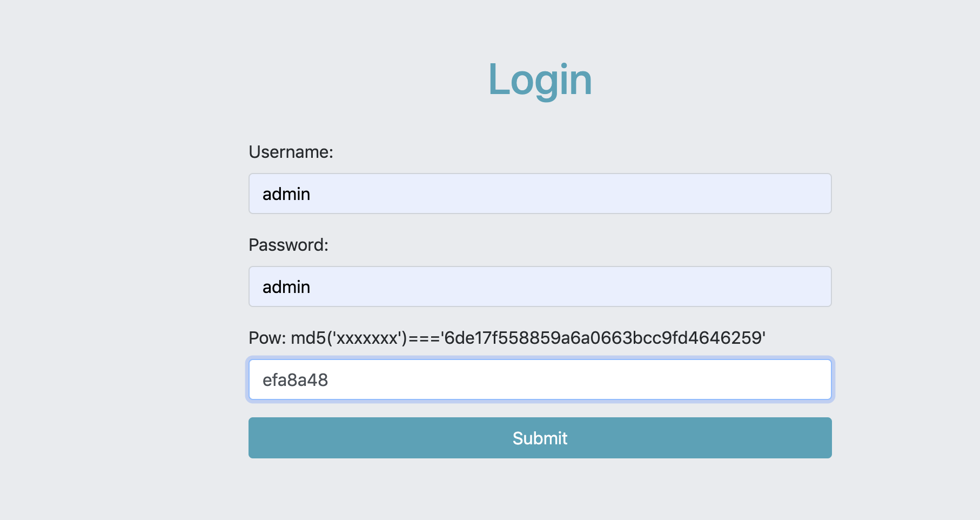This screenshot has width=980, height=520.
Task: Click the 'xxxxxxx' placeholder in Pow label
Action: pos(367,338)
